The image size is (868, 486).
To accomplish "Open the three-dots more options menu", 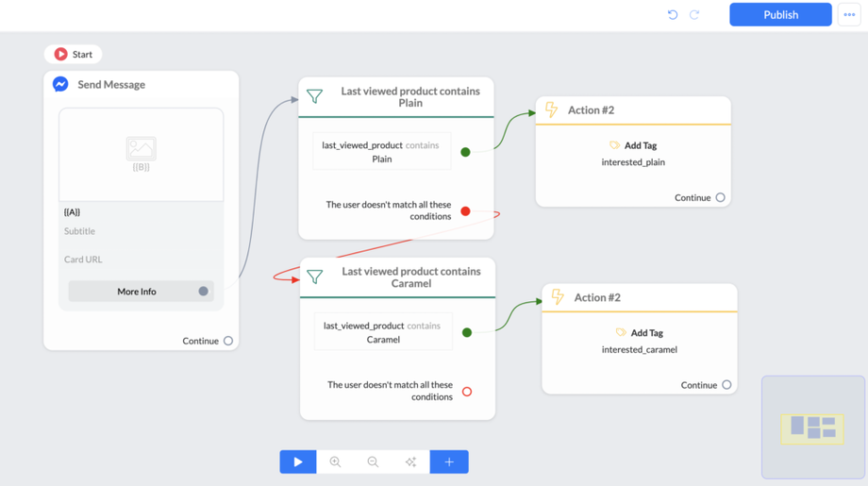I will [849, 15].
